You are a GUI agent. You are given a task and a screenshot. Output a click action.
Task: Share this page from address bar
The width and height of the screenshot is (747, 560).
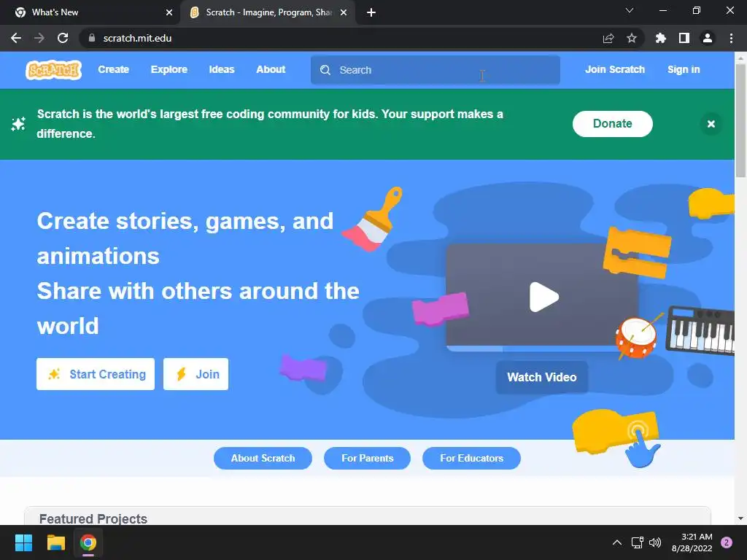(x=608, y=38)
